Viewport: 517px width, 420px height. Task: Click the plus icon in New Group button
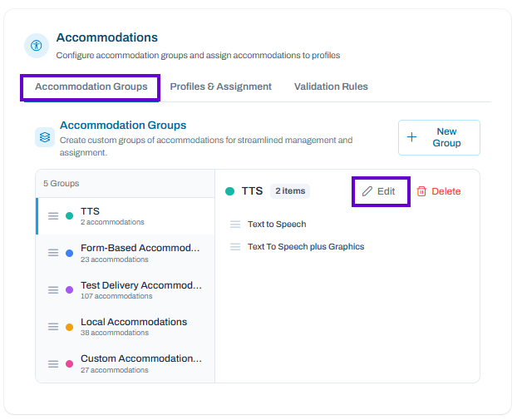pos(411,137)
